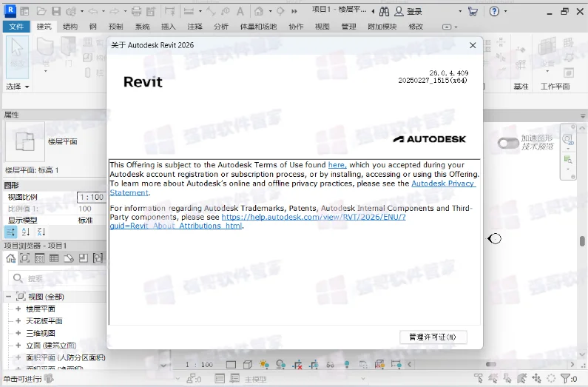Open the Help question mark icon
Viewport: 588px width, 387px height.
[494, 12]
